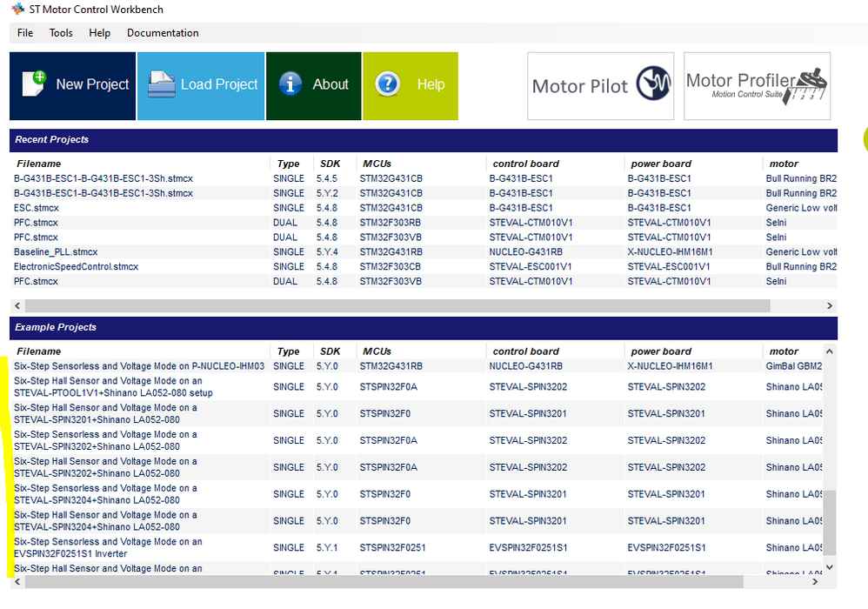
Task: Open the Tools menu
Action: (x=61, y=33)
